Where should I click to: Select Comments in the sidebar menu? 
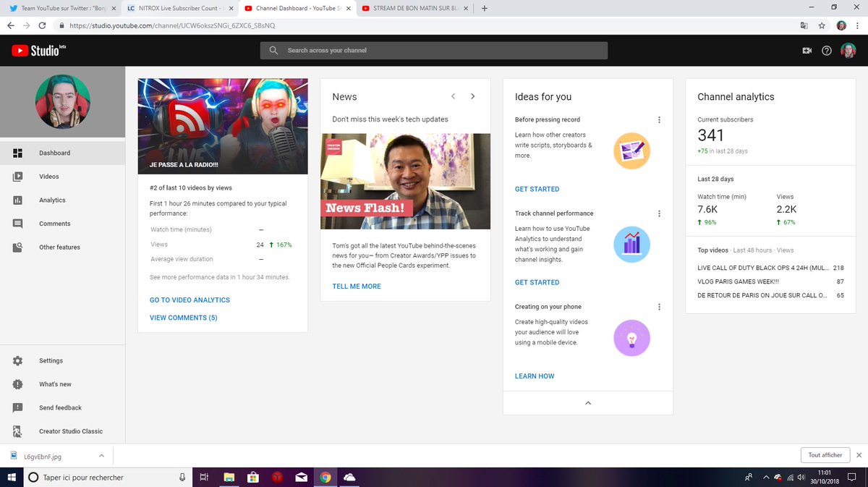click(x=55, y=224)
